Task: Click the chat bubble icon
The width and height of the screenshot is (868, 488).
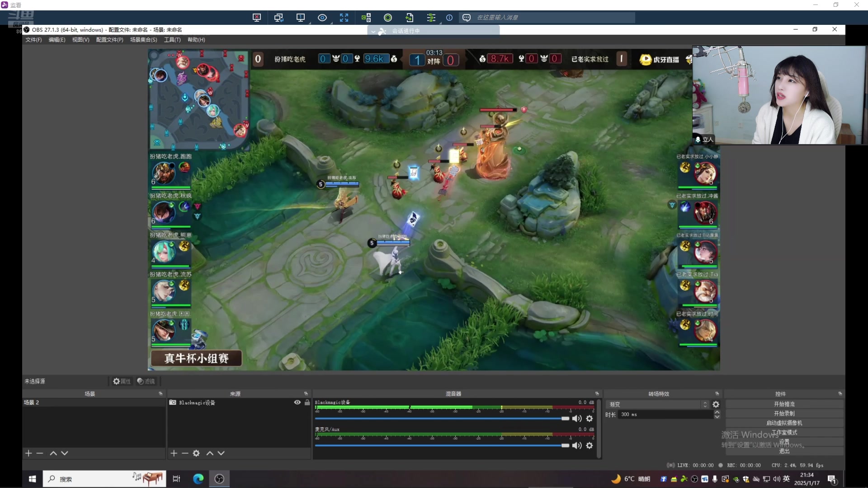Action: tap(467, 18)
